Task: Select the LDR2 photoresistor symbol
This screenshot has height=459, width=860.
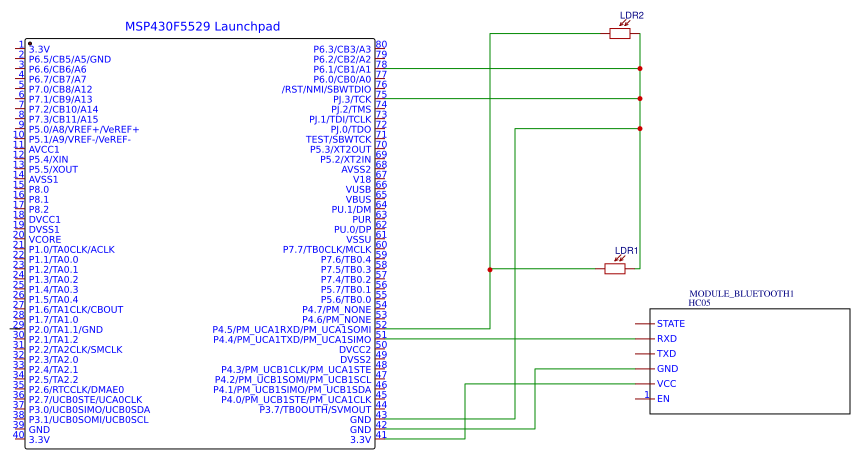Action: [x=620, y=33]
